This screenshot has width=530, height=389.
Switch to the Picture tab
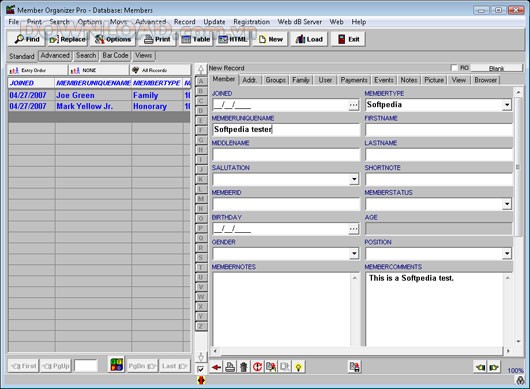coord(434,80)
